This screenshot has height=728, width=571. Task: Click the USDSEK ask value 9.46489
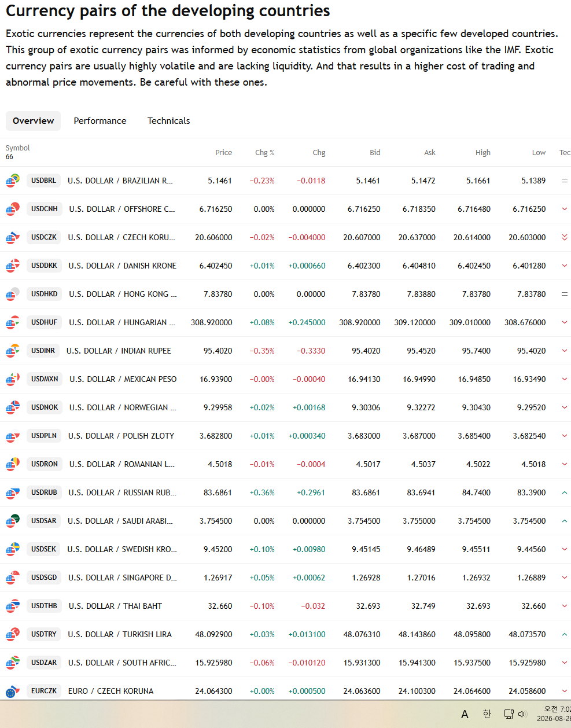421,549
